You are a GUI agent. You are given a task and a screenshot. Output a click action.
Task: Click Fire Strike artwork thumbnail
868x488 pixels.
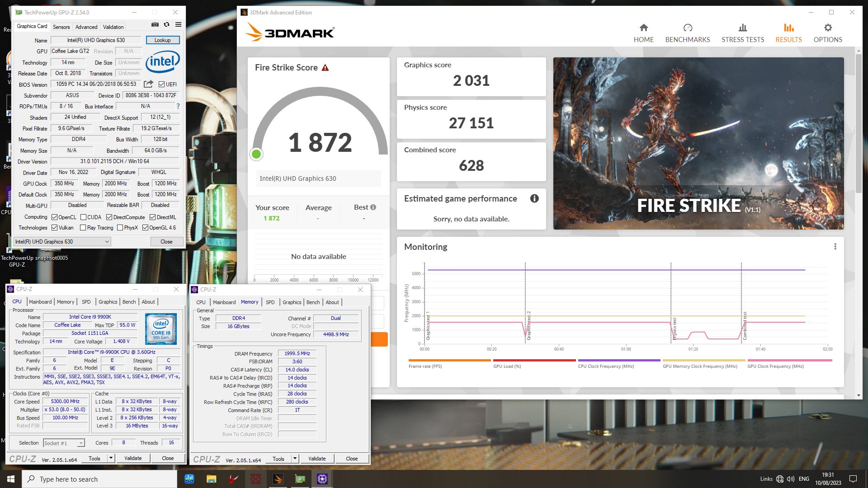point(698,143)
